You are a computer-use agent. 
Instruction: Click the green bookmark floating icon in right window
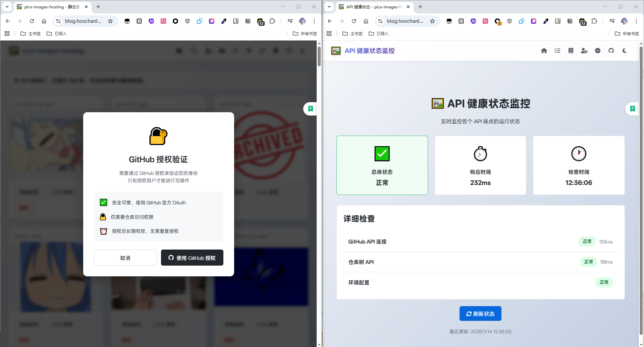(x=633, y=109)
